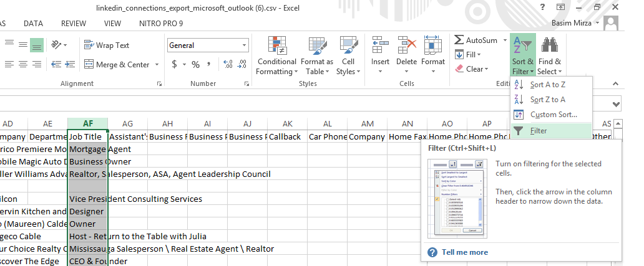Switch to the VIEW ribbon tab
The width and height of the screenshot is (644, 266).
[112, 24]
